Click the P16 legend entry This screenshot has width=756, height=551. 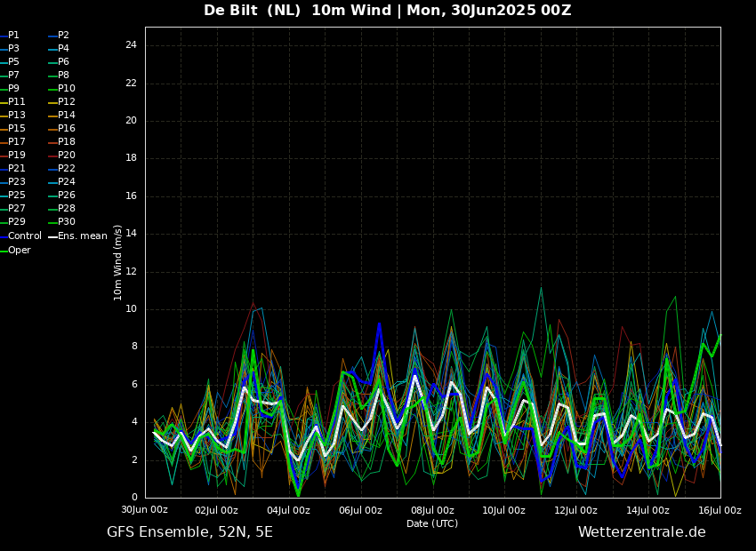pos(67,129)
